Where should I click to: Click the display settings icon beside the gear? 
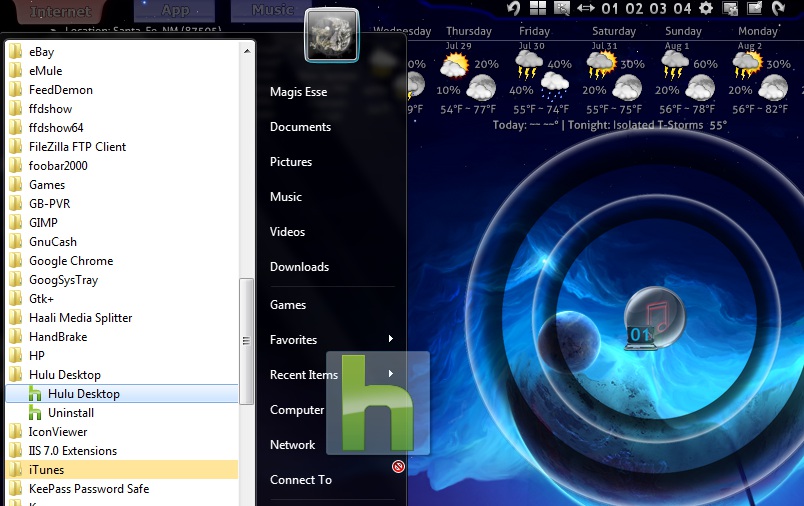coord(730,8)
